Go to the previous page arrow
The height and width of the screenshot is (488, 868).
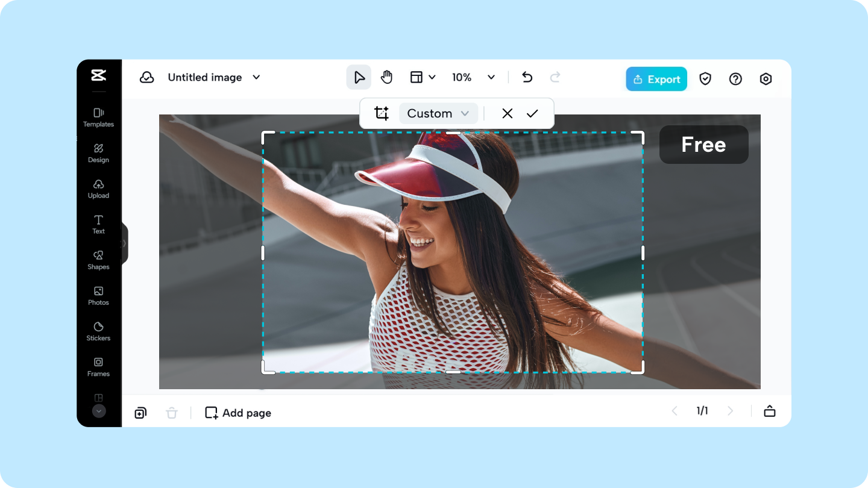coord(675,411)
